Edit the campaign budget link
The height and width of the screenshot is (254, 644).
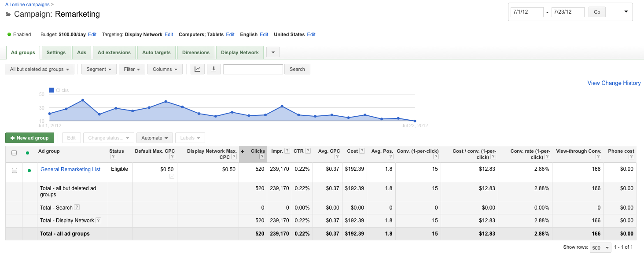pos(92,34)
